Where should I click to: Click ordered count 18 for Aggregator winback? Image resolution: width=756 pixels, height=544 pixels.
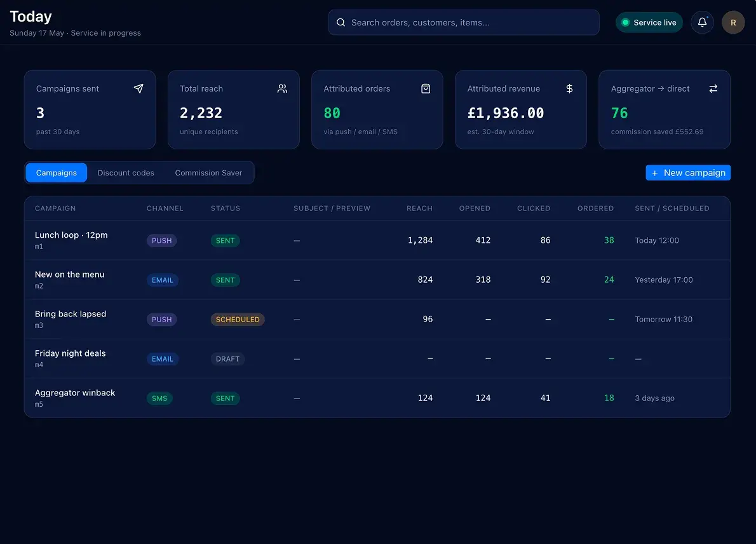pos(609,398)
